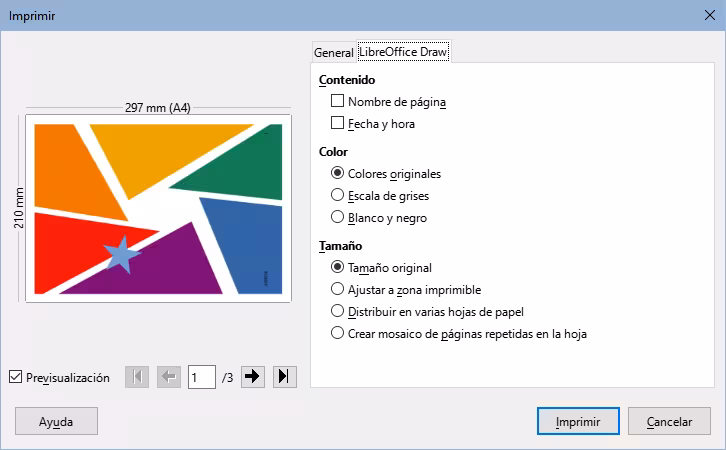The width and height of the screenshot is (726, 450).
Task: Click the Cancelar button
Action: [669, 421]
